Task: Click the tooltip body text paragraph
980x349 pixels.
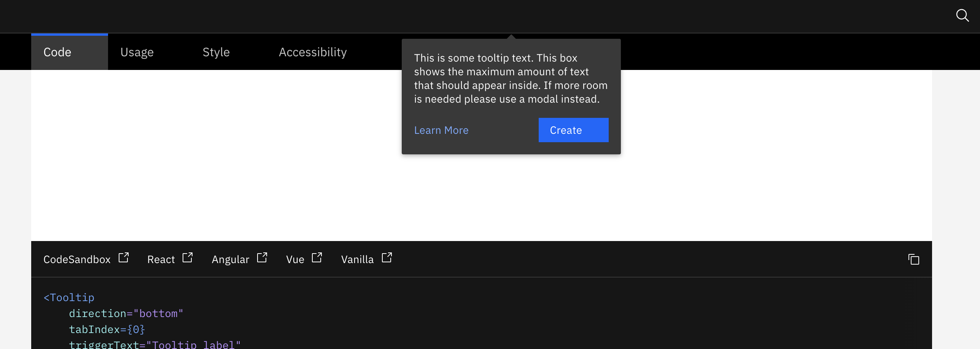Action: click(511, 78)
